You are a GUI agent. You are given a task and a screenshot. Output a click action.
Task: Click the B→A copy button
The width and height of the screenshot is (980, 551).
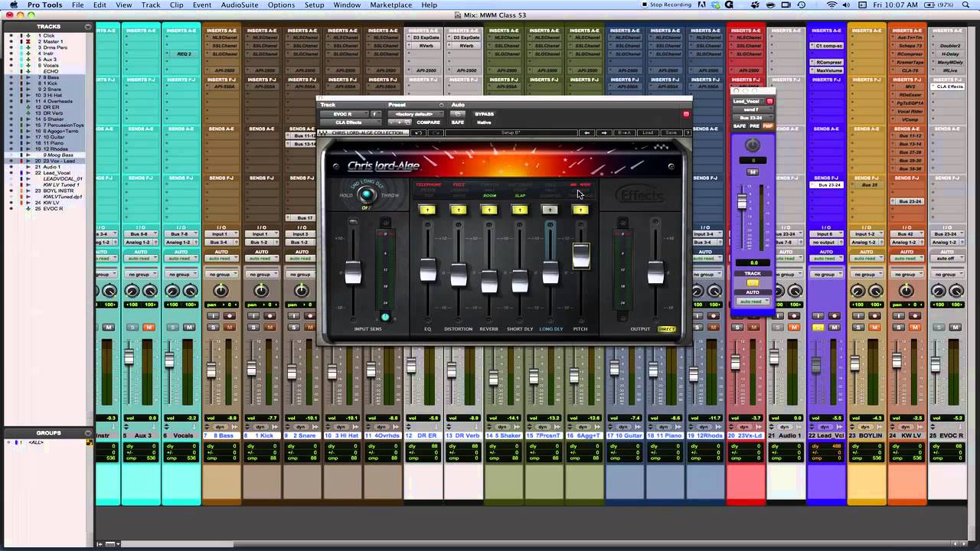click(x=624, y=133)
